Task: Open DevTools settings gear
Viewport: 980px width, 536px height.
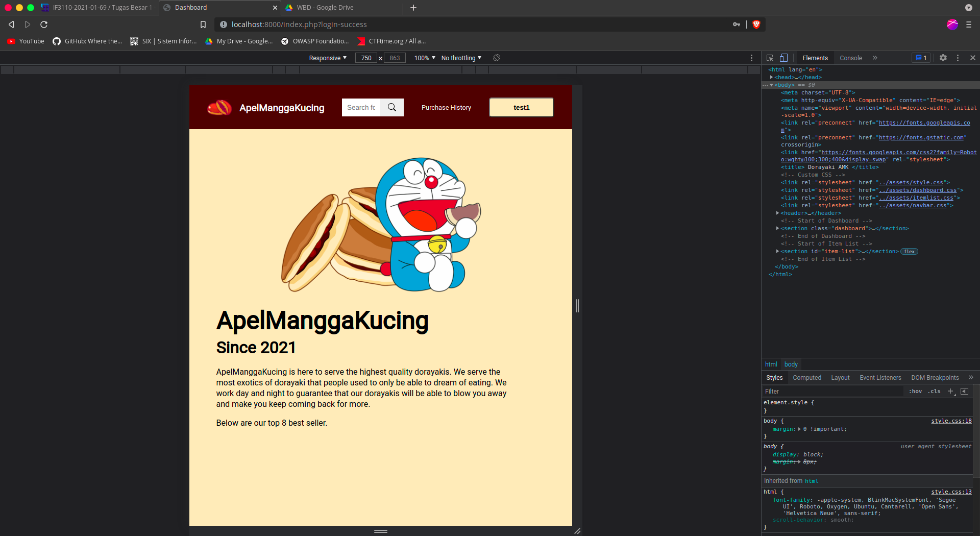Action: [x=943, y=58]
